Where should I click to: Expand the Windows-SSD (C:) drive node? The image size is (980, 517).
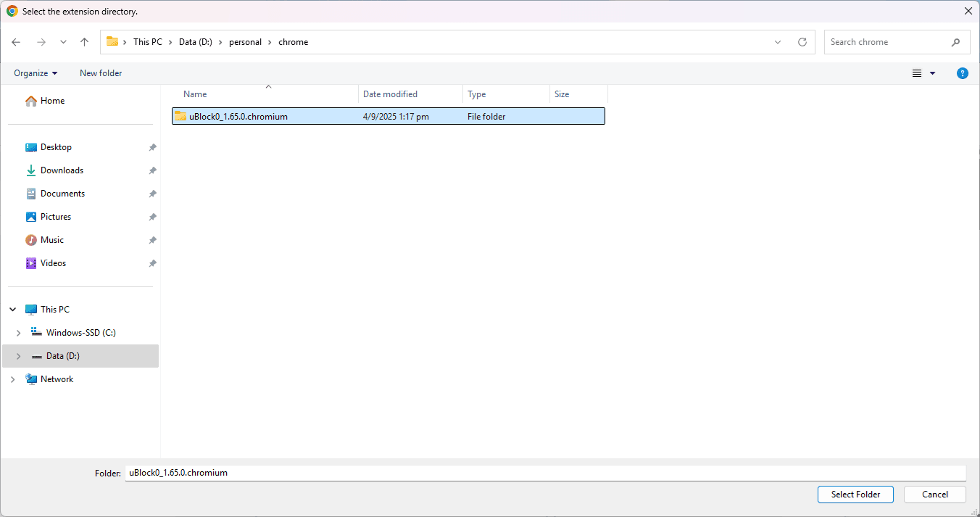(x=18, y=333)
